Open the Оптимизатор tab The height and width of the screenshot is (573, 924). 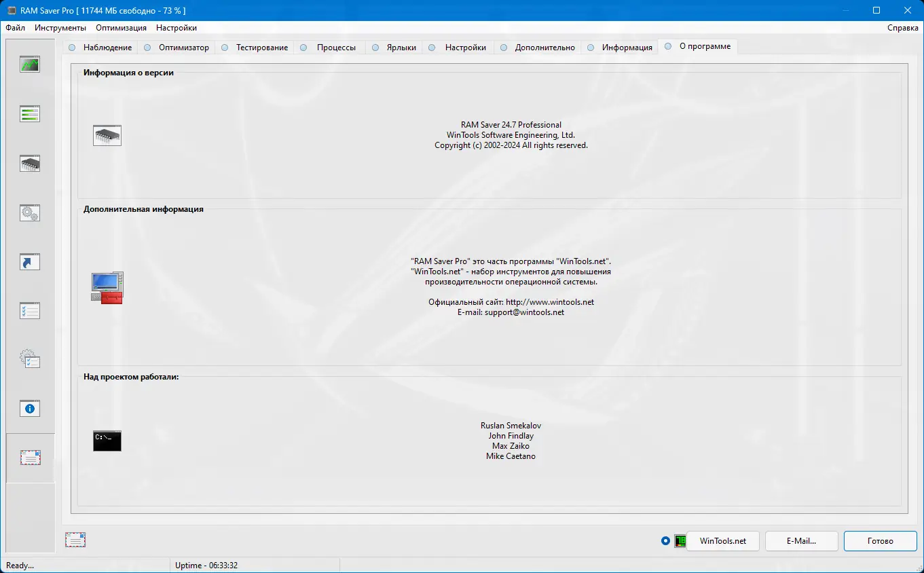(177, 48)
